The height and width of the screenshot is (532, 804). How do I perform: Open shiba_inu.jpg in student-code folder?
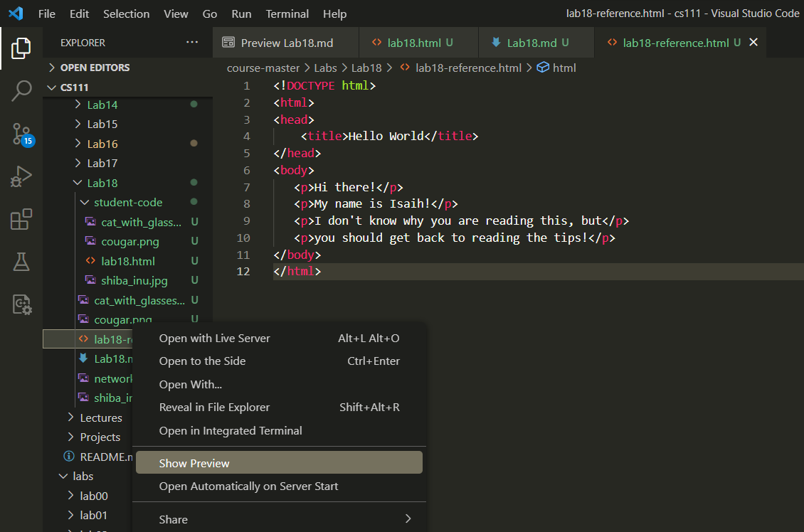pos(134,280)
